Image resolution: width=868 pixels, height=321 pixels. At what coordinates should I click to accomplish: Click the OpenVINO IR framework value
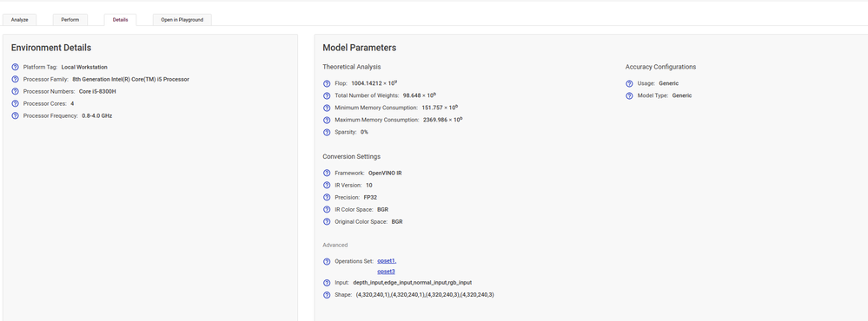[385, 173]
